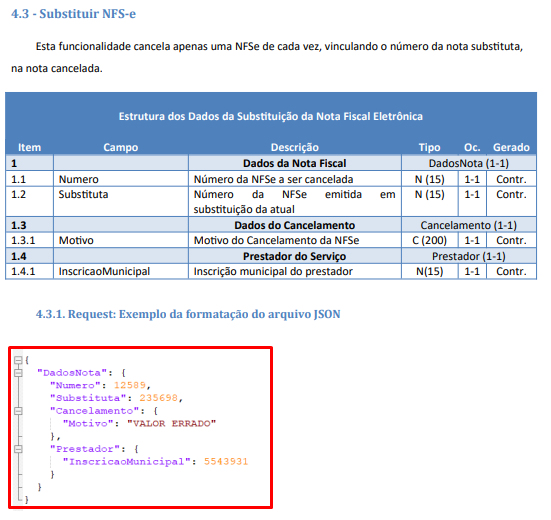Select the Substituta field cell

click(x=121, y=202)
